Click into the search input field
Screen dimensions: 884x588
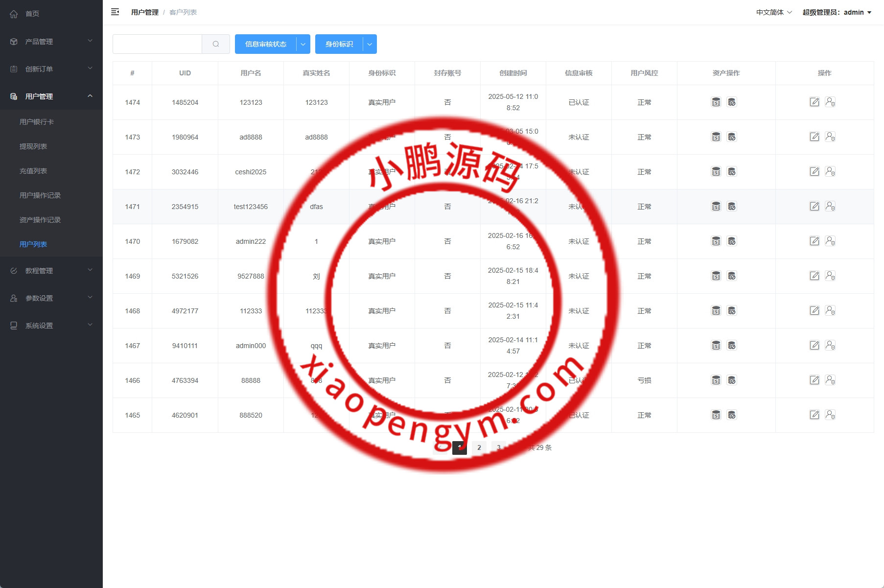[157, 44]
